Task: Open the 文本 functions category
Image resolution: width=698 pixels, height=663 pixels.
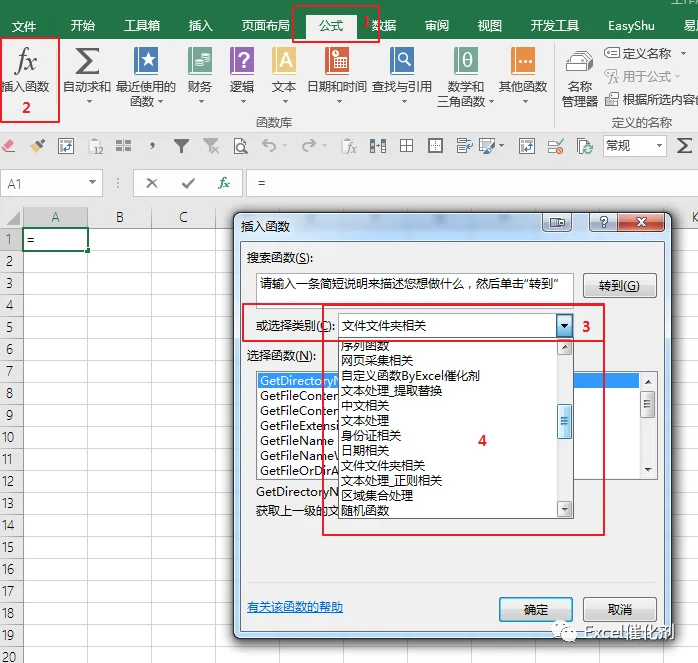Action: coord(284,76)
